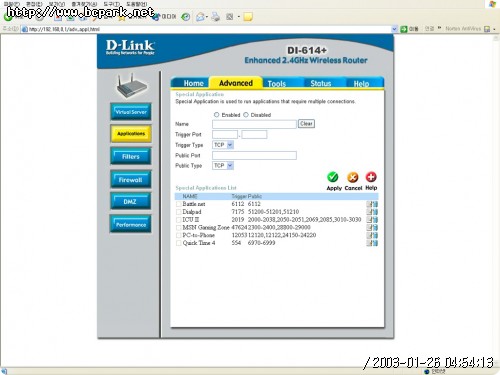Click the Quick Time 4 row name
The width and height of the screenshot is (500, 375).
(x=199, y=243)
